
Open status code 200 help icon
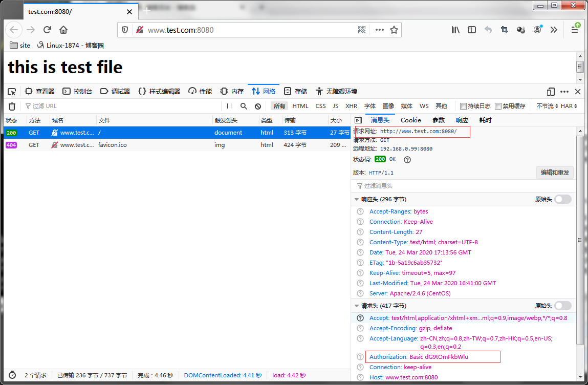(x=407, y=160)
